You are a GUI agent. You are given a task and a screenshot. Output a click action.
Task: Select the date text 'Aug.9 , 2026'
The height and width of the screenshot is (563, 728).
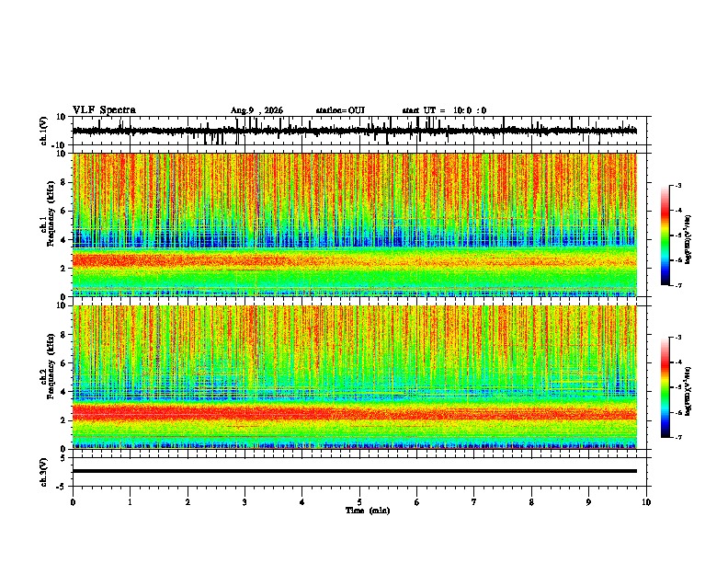click(x=256, y=110)
